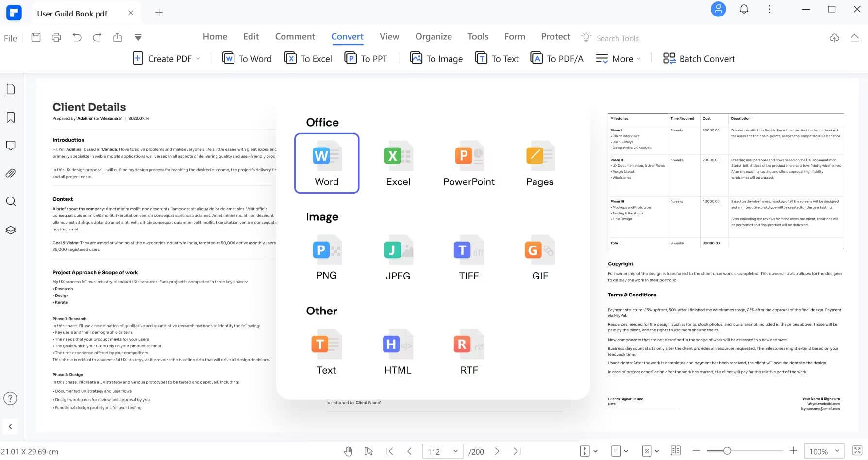Image resolution: width=868 pixels, height=460 pixels.
Task: Switch to the Edit tab
Action: [x=251, y=36]
